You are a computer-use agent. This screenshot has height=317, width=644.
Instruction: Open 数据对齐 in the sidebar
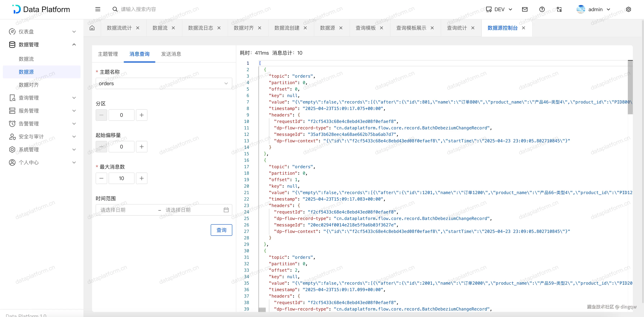click(29, 85)
